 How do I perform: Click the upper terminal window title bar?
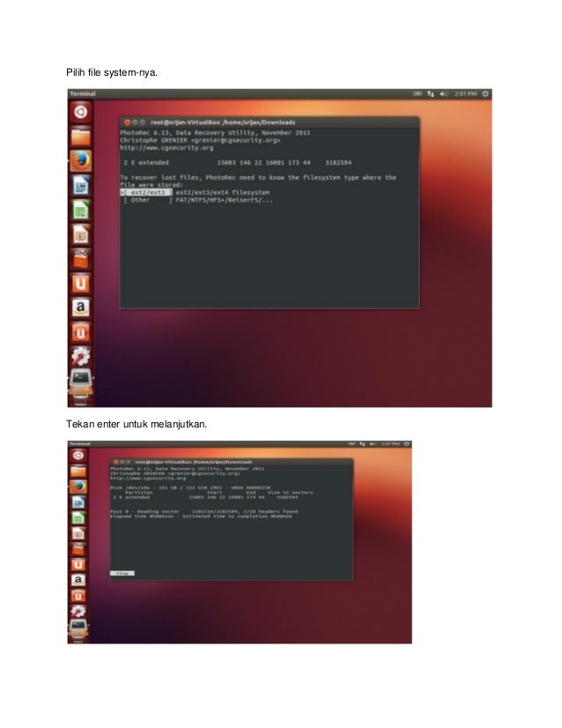tap(270, 123)
